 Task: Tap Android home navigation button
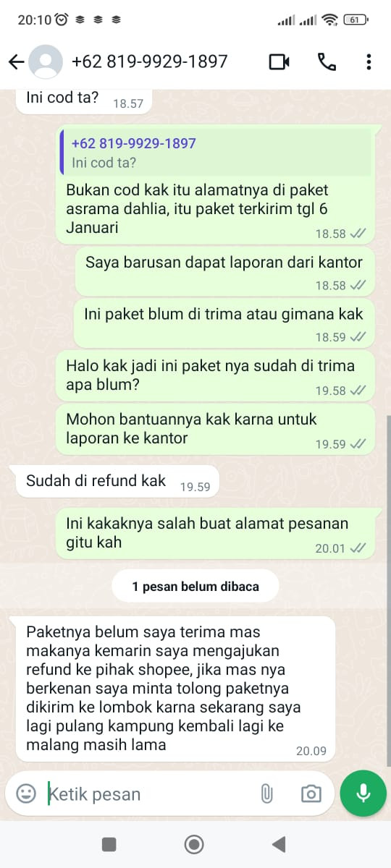[x=194, y=844]
